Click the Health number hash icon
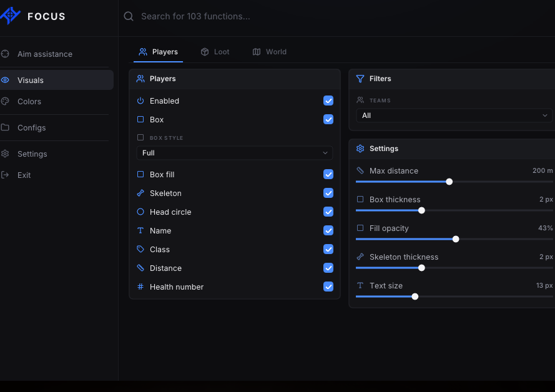The height and width of the screenshot is (392, 555). [x=140, y=287]
